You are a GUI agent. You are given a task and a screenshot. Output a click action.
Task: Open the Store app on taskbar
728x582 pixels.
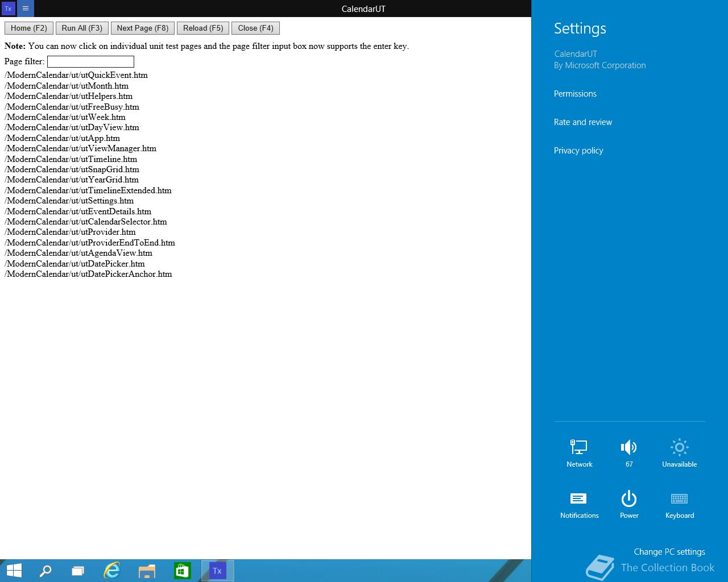pos(182,571)
